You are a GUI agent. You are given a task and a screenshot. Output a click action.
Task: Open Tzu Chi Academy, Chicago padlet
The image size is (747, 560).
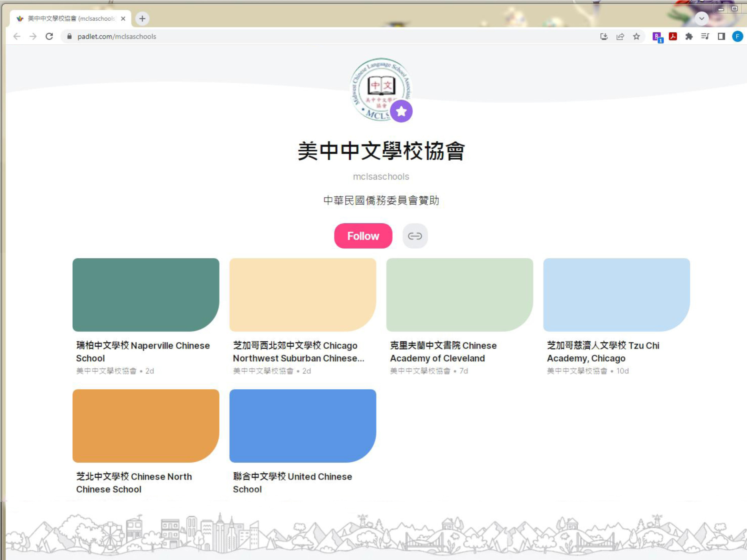pos(616,295)
